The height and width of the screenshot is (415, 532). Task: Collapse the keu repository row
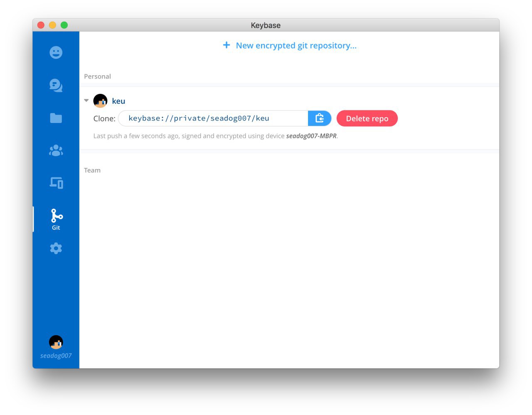[x=86, y=101]
